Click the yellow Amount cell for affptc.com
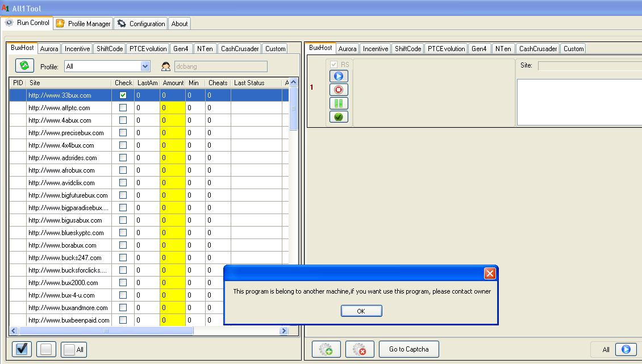The height and width of the screenshot is (364, 642). 172,108
